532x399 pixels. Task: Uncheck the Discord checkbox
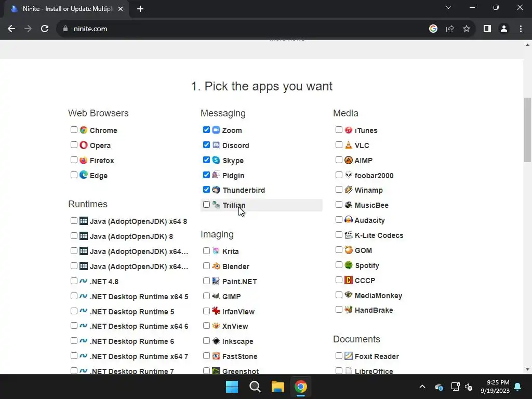pos(206,144)
